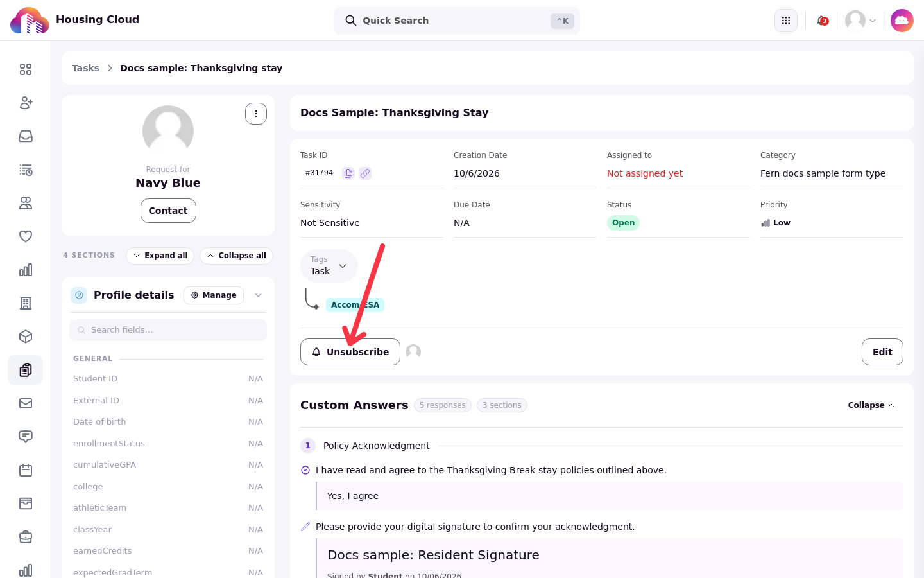
Task: Open the chat bubble sidebar icon
Action: 26,437
